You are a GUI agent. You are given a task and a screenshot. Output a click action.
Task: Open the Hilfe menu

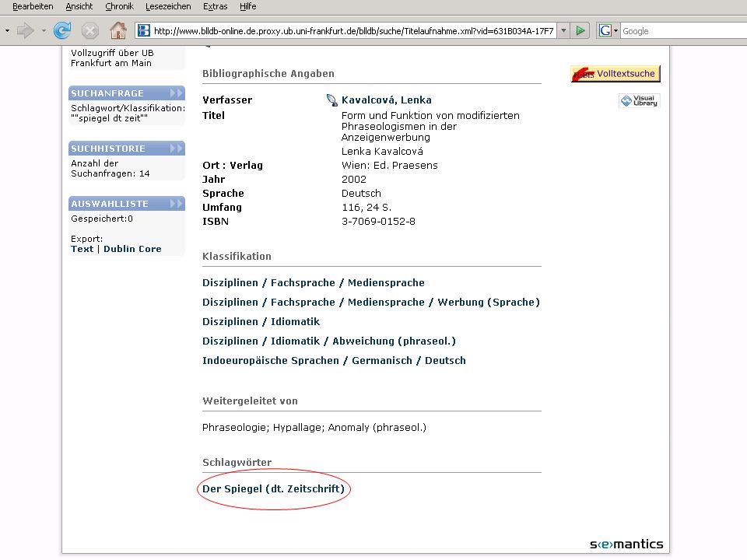247,6
